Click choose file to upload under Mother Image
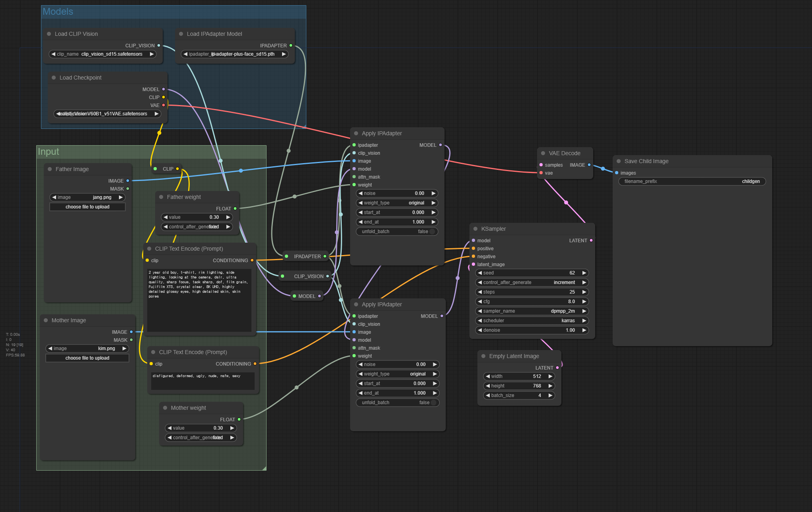Screen dimensions: 812x512 click(x=88, y=358)
